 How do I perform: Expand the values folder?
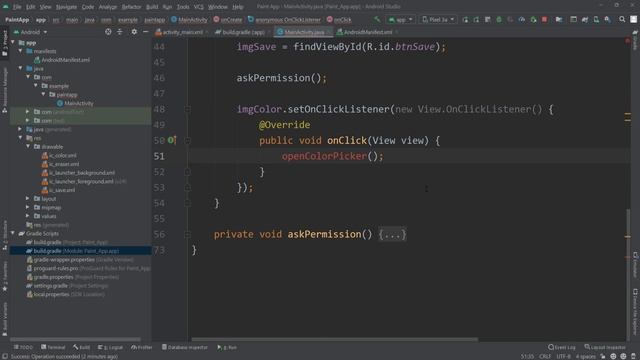(28, 216)
